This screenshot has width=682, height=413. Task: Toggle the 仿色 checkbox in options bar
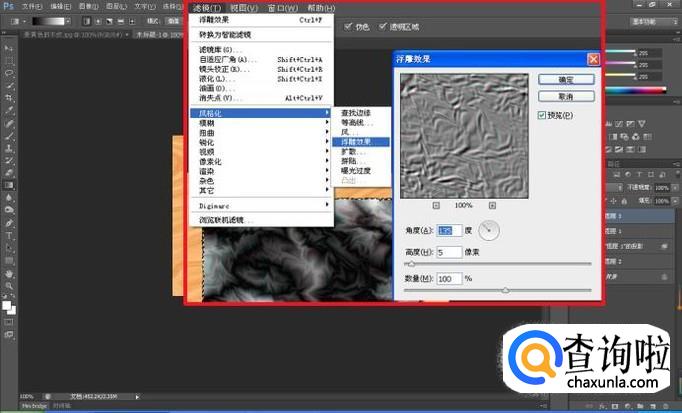pyautogui.click(x=348, y=27)
